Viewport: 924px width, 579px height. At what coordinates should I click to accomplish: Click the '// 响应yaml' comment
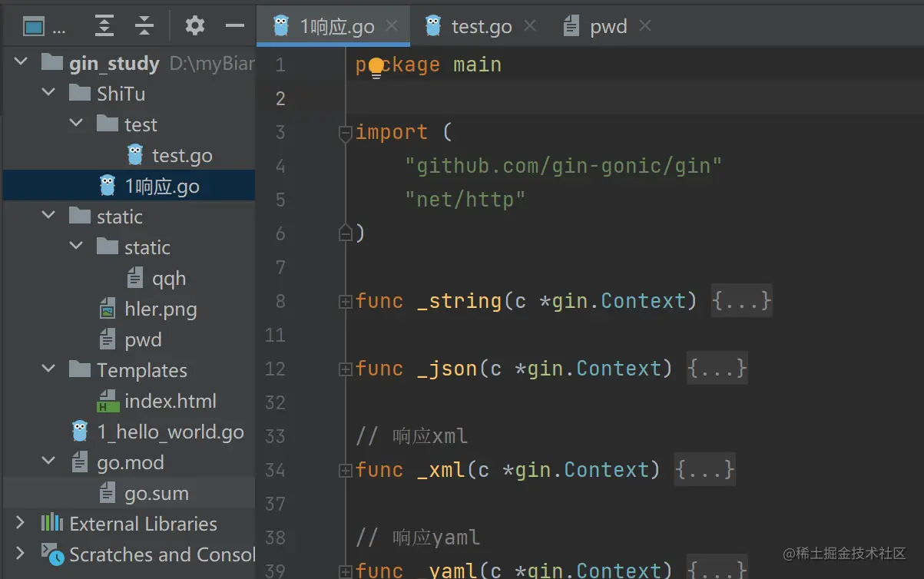click(x=418, y=538)
